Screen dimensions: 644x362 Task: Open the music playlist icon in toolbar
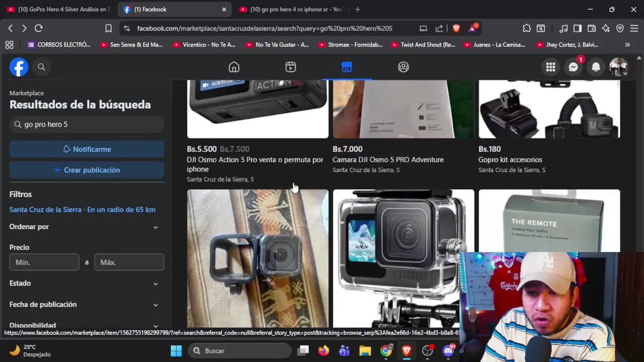563,28
